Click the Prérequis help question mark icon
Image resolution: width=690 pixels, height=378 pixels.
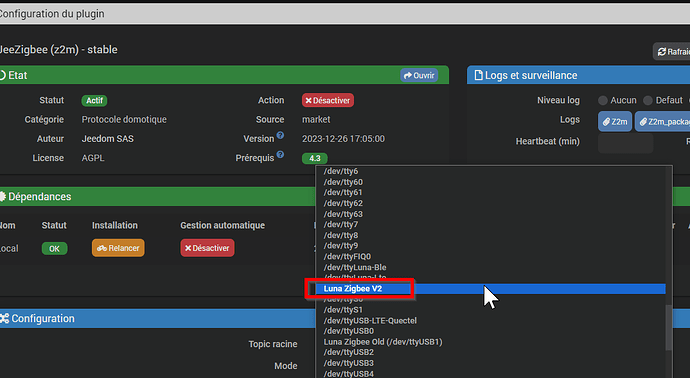tap(280, 154)
